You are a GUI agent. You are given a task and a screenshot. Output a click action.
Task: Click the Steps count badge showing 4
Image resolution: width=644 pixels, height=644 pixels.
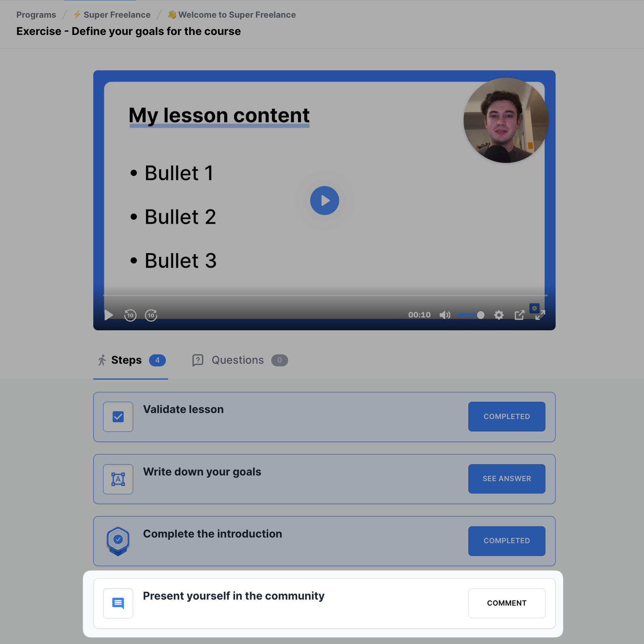point(157,360)
